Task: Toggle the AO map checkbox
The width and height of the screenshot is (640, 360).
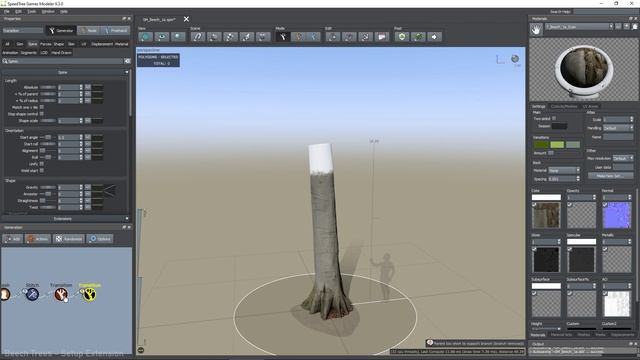Action: click(605, 293)
